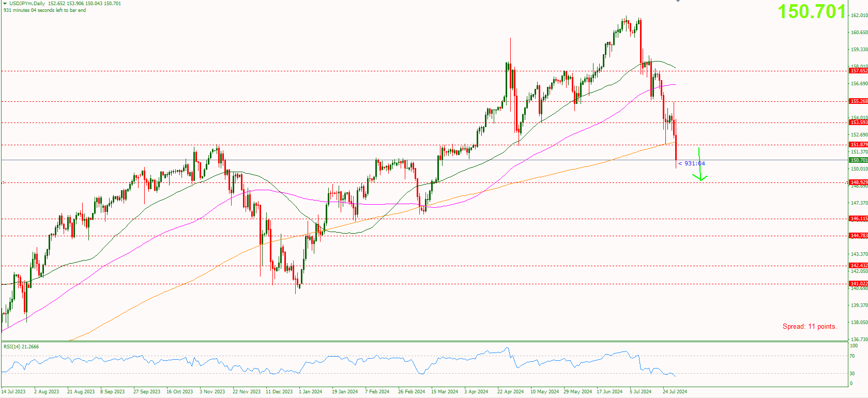Click the '931 minutes 04 seconds left to bar end' text
Viewport: 868px width, 398px height.
tap(45, 10)
